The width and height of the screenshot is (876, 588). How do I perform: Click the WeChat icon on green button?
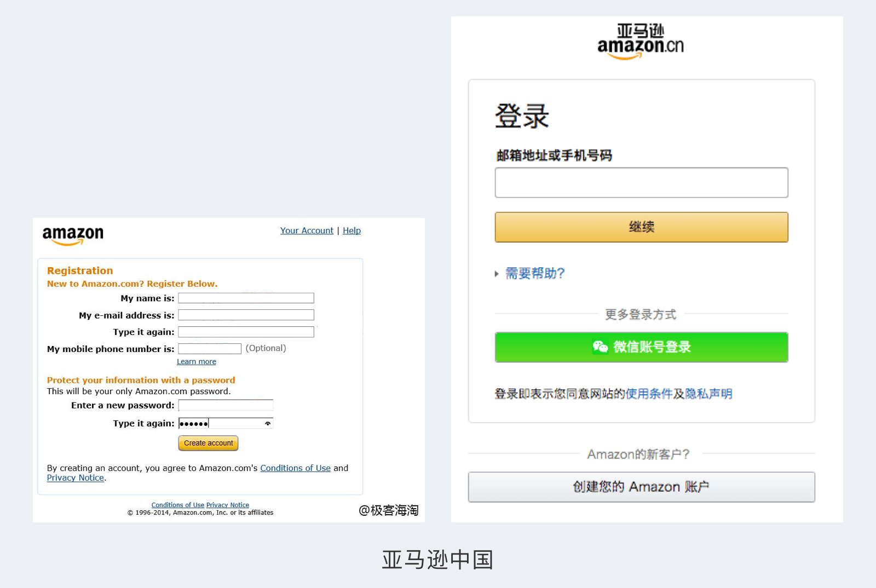pos(600,347)
